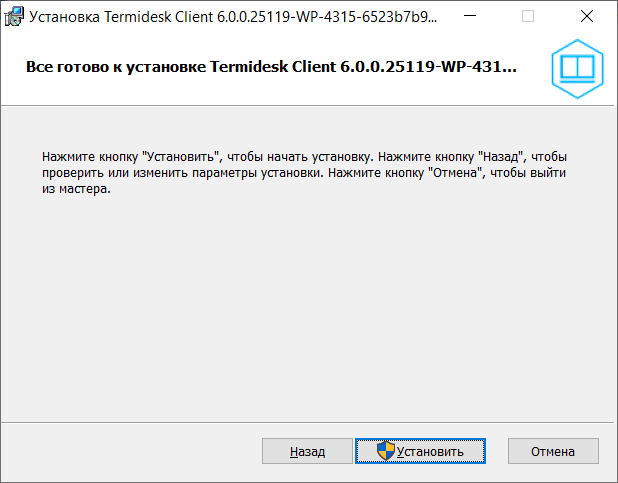618x483 pixels.
Task: Close the Termidesk setup window
Action: click(586, 16)
